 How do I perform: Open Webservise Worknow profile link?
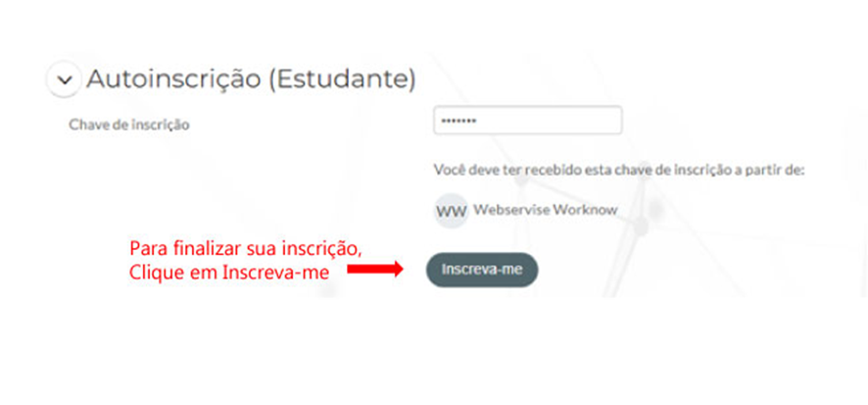(x=546, y=210)
